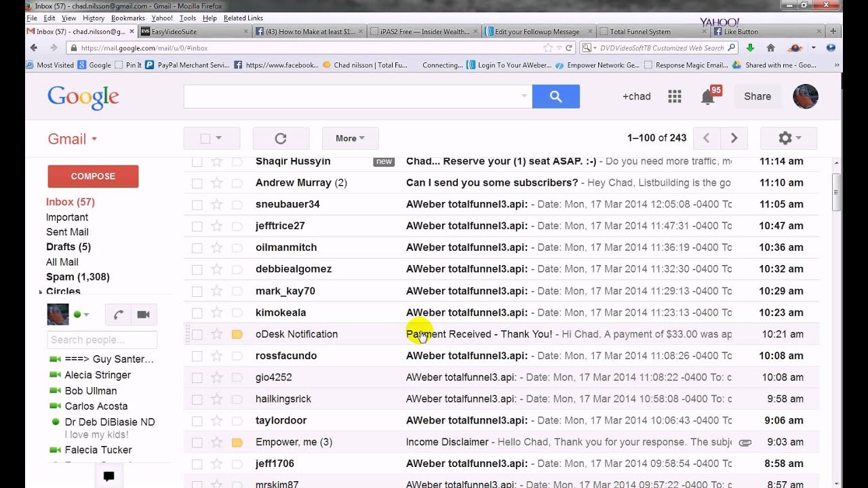868x488 pixels.
Task: Open Sent Mail folder
Action: click(x=67, y=232)
